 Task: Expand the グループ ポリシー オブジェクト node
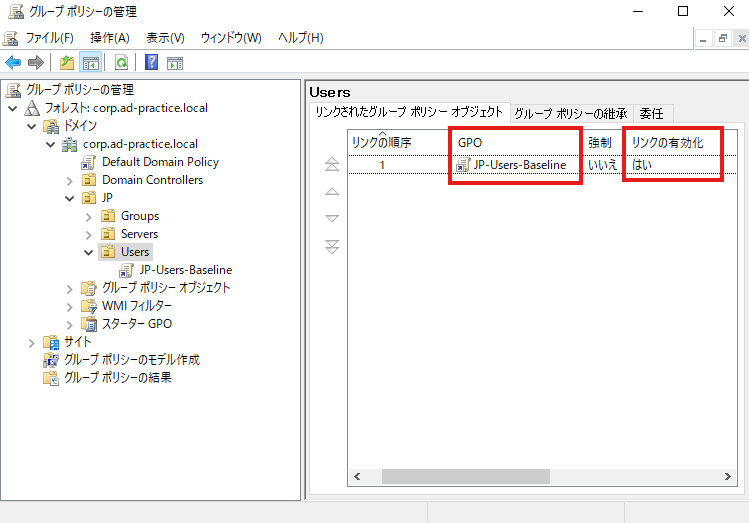pyautogui.click(x=70, y=289)
